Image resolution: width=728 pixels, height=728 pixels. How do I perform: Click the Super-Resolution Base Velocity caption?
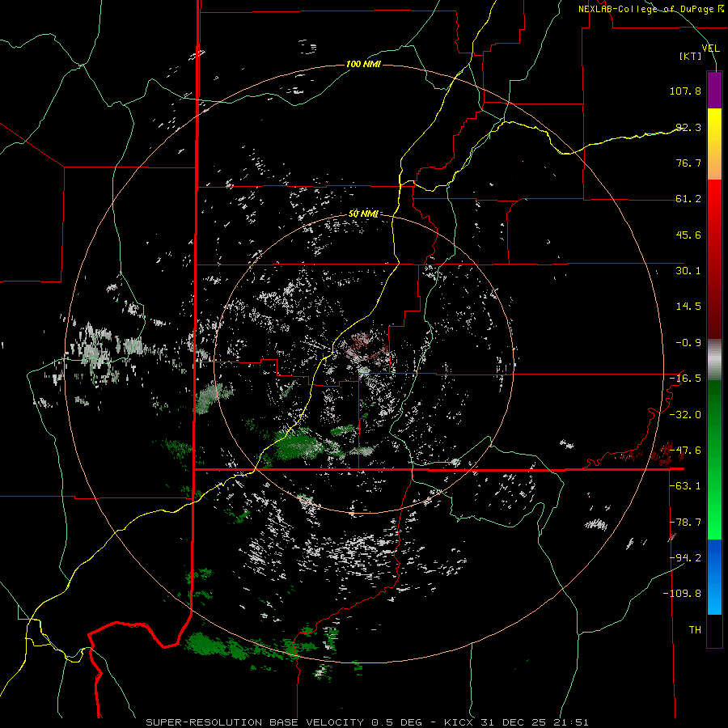point(366,722)
